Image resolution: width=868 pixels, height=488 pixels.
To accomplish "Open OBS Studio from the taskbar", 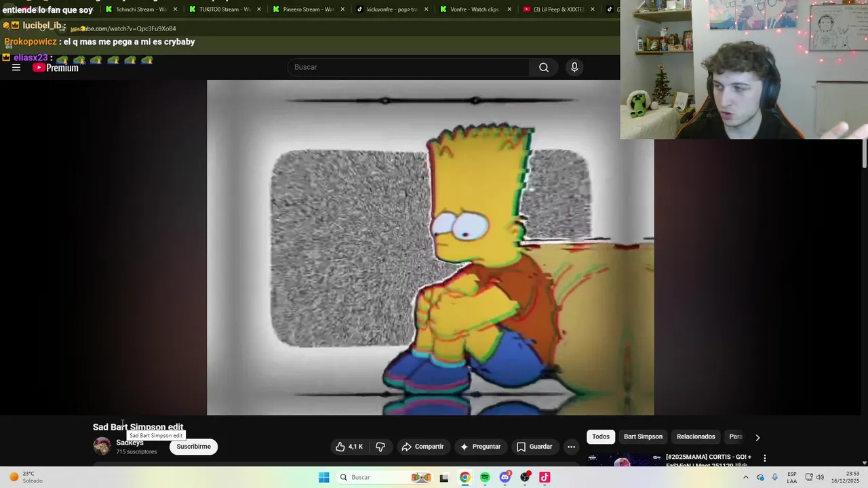I will click(525, 477).
